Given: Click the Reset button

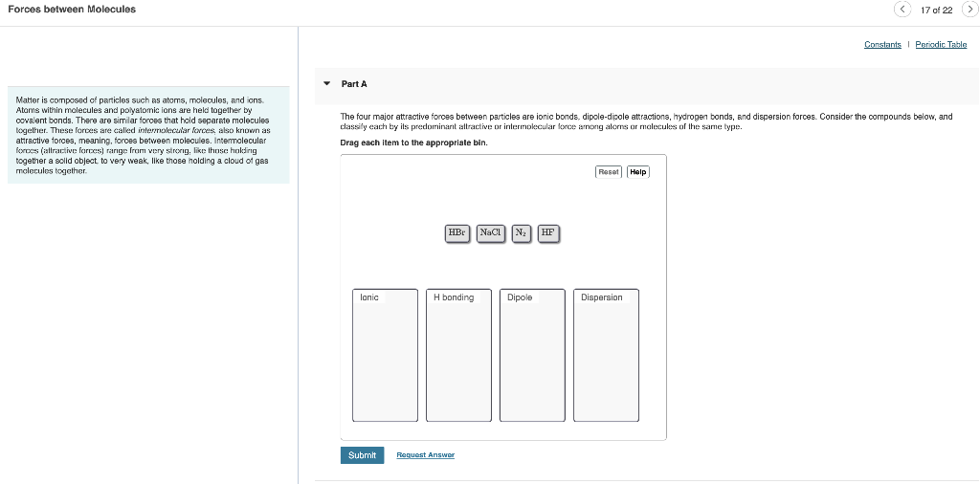Looking at the screenshot, I should tap(609, 172).
